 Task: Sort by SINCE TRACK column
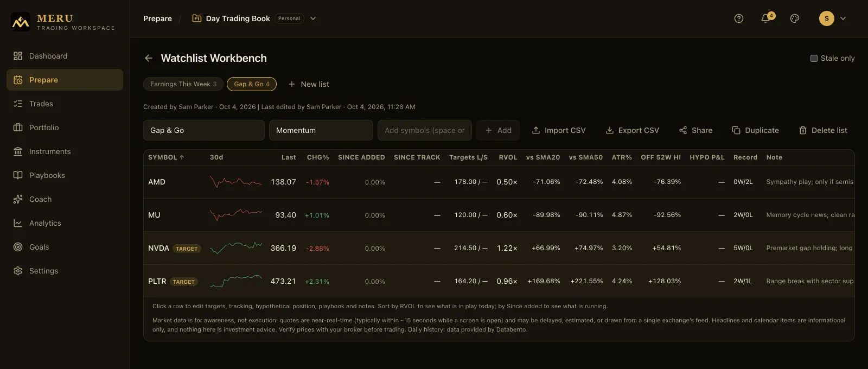(417, 157)
